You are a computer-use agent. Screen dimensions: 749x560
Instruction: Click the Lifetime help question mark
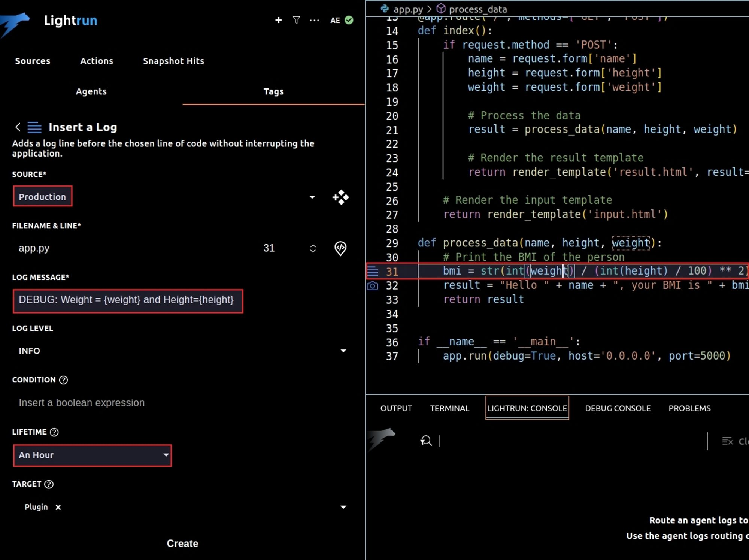[x=54, y=432]
